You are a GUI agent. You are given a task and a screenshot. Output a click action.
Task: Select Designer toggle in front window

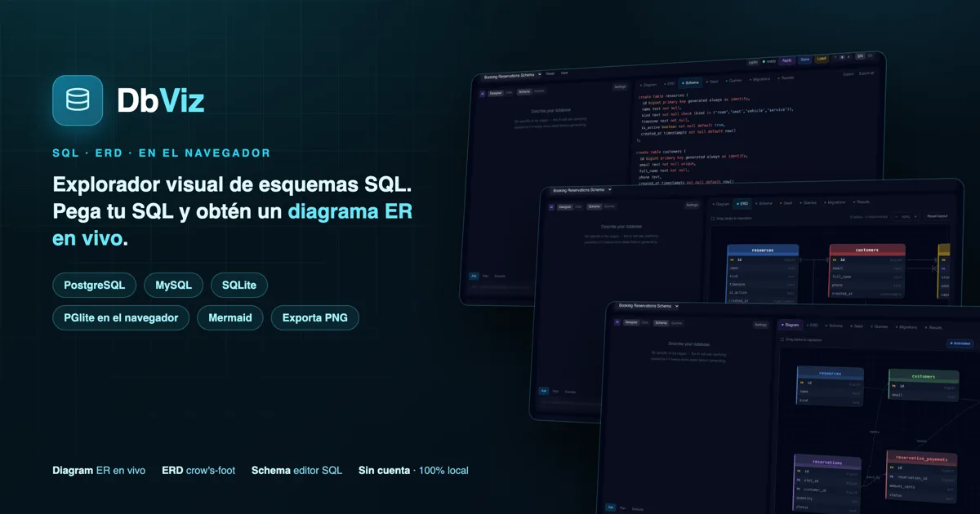click(x=631, y=322)
